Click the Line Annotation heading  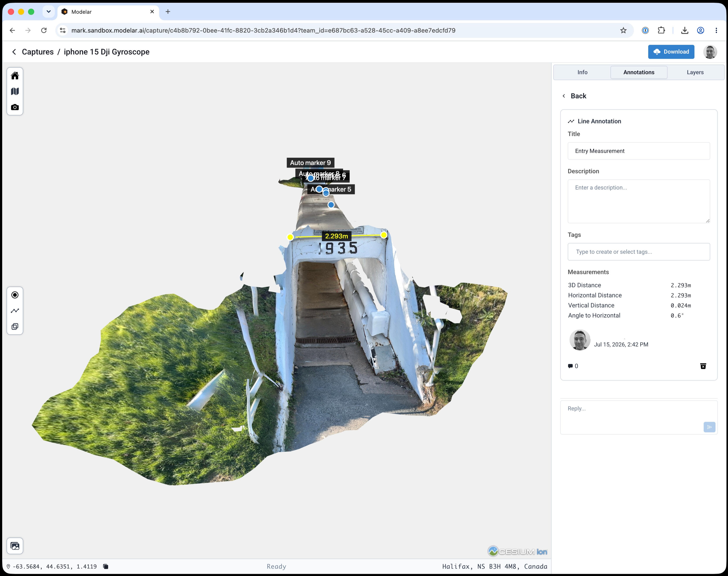[599, 121]
